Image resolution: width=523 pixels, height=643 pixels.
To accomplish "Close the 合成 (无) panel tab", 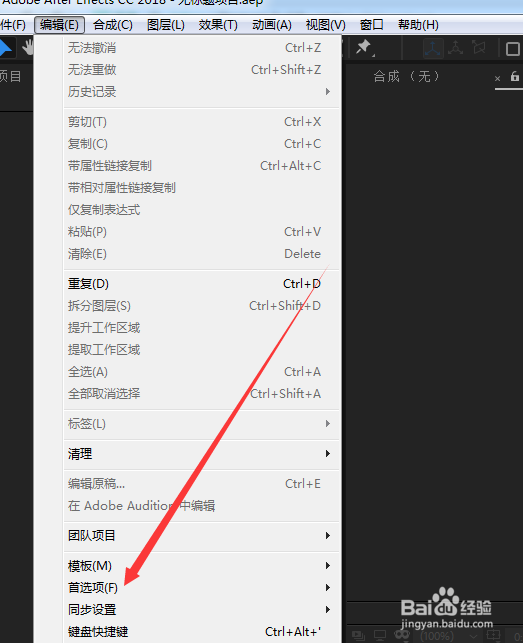I will click(497, 78).
